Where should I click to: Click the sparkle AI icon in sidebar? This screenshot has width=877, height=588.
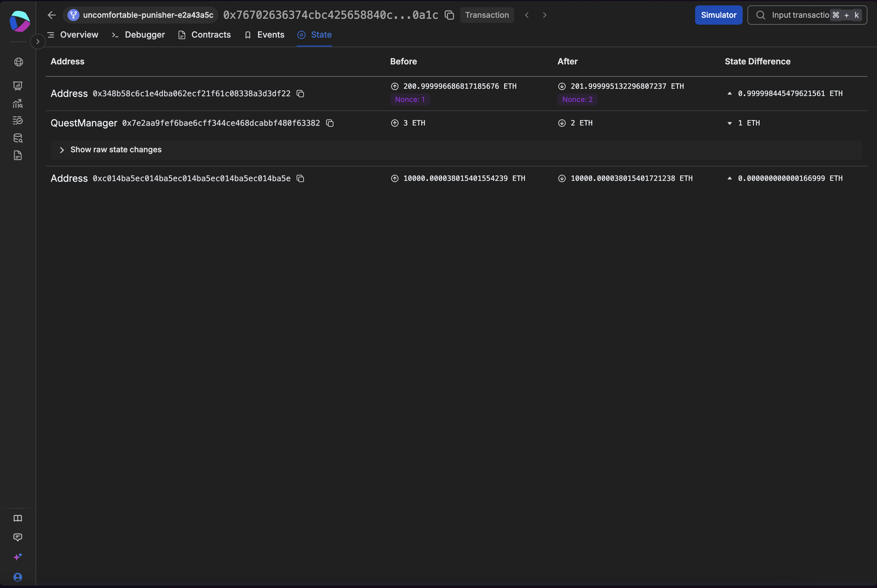pos(18,556)
